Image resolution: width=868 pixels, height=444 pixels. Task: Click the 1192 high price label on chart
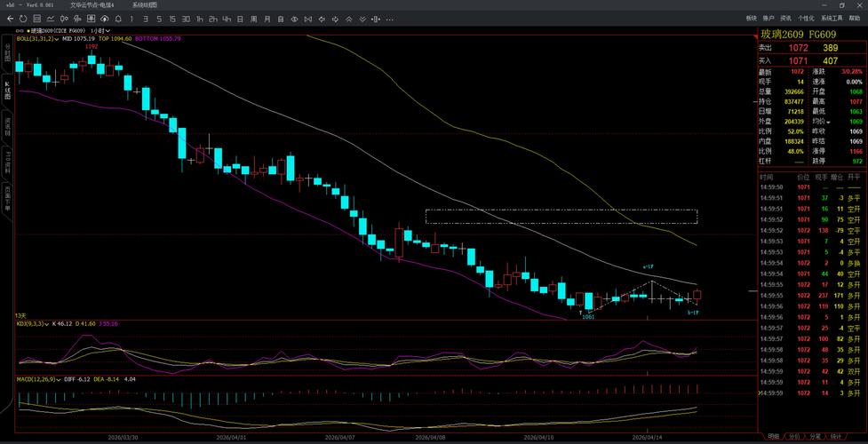[92, 46]
